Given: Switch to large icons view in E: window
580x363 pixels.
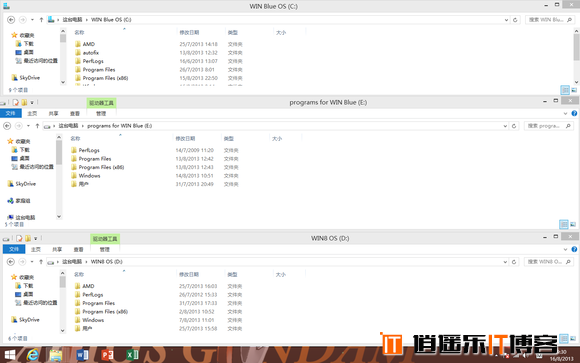Looking at the screenshot, I should (573, 224).
